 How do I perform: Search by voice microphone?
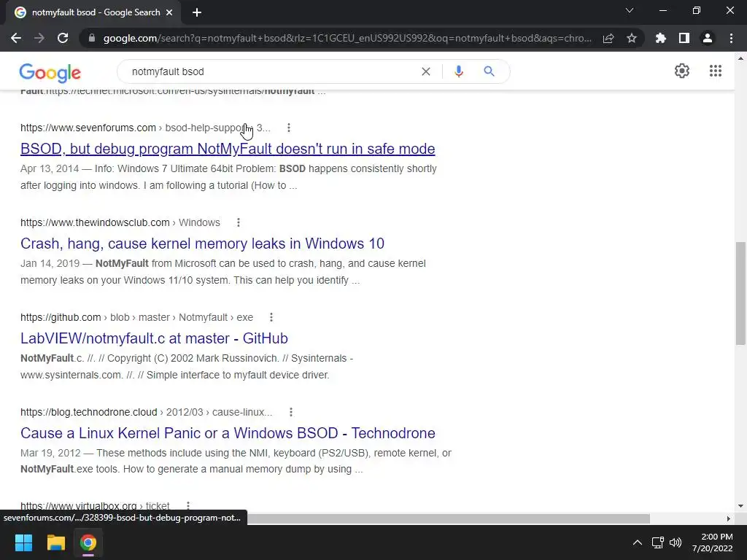458,71
